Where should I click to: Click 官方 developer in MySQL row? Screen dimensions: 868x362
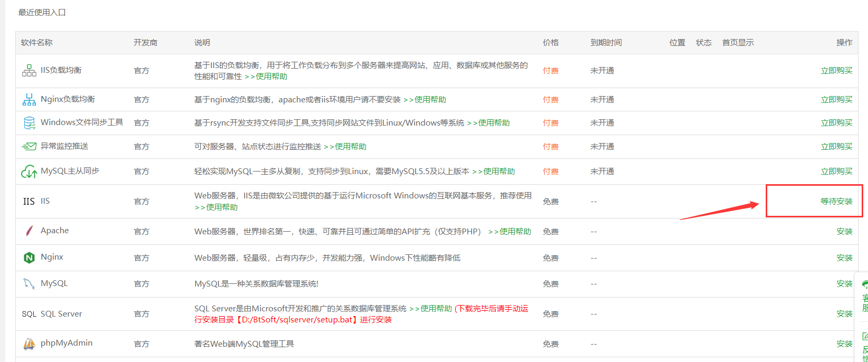click(x=141, y=283)
